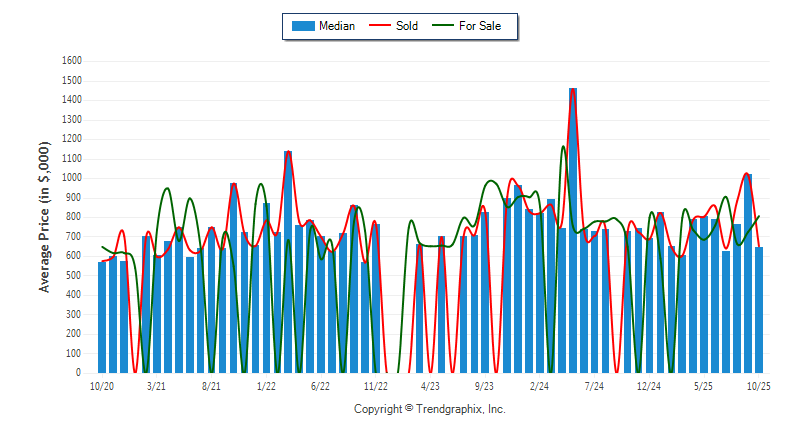The width and height of the screenshot is (800, 434).
Task: Click the Average Price y-axis title
Action: 44,216
